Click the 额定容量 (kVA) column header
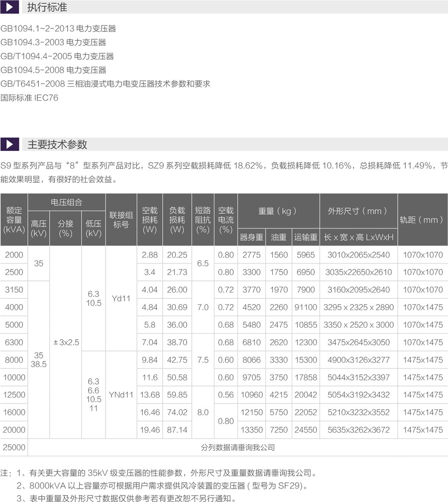Image resolution: width=448 pixels, height=502 pixels. coord(14,220)
